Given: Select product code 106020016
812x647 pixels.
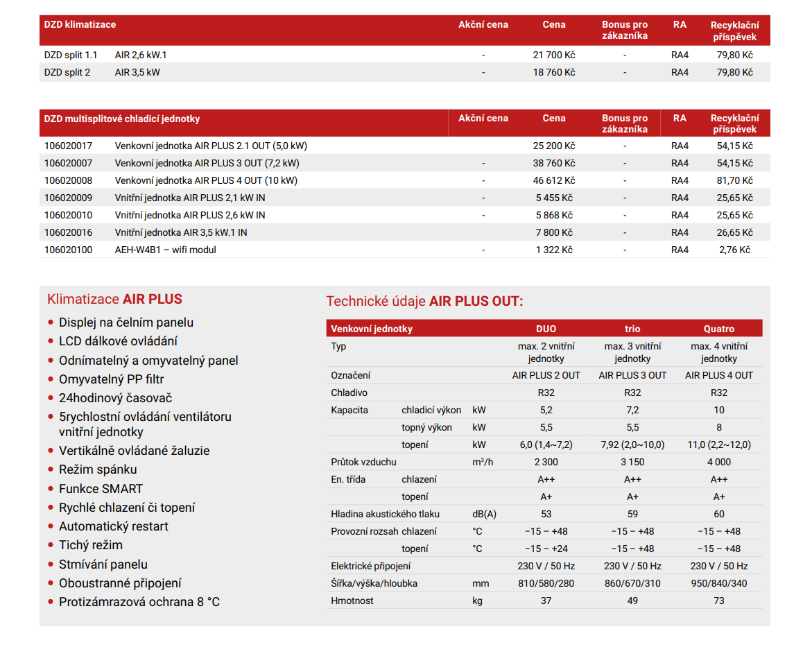Looking at the screenshot, I should (68, 232).
